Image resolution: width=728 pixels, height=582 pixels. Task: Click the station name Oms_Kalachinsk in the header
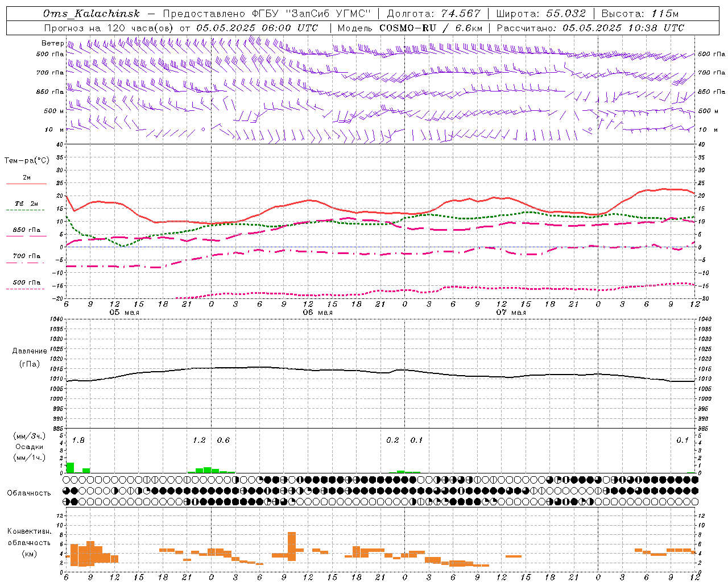92,14
